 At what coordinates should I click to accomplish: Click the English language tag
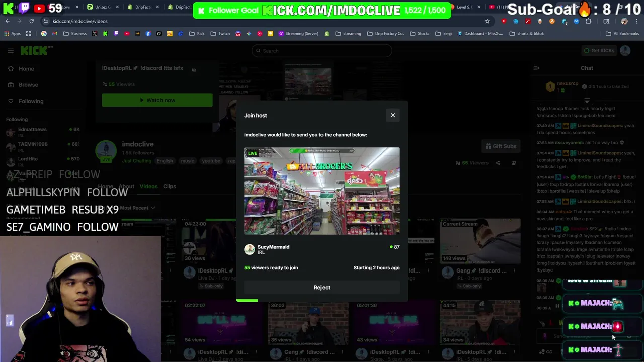coord(165,161)
